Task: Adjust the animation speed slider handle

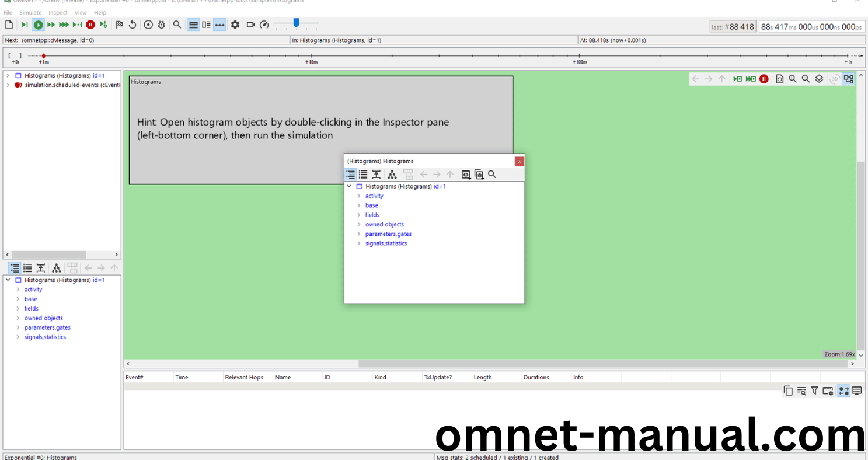Action: [297, 23]
